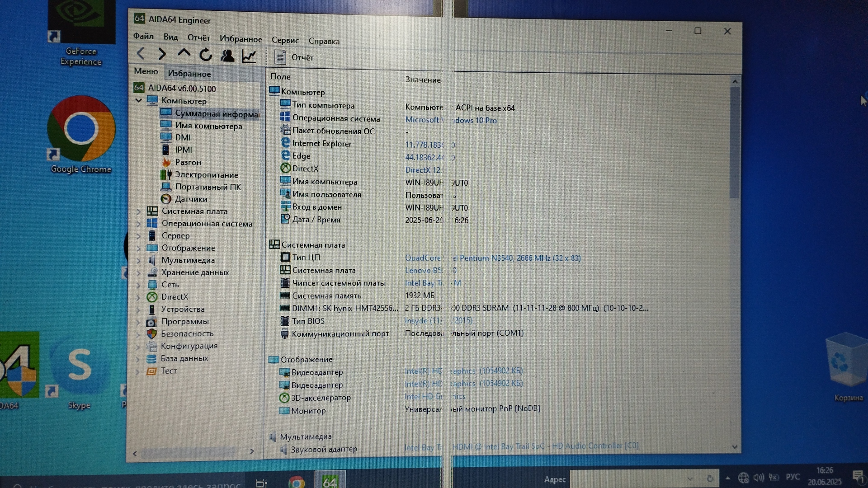Click the Forward navigation arrow
The image size is (868, 488).
[162, 54]
